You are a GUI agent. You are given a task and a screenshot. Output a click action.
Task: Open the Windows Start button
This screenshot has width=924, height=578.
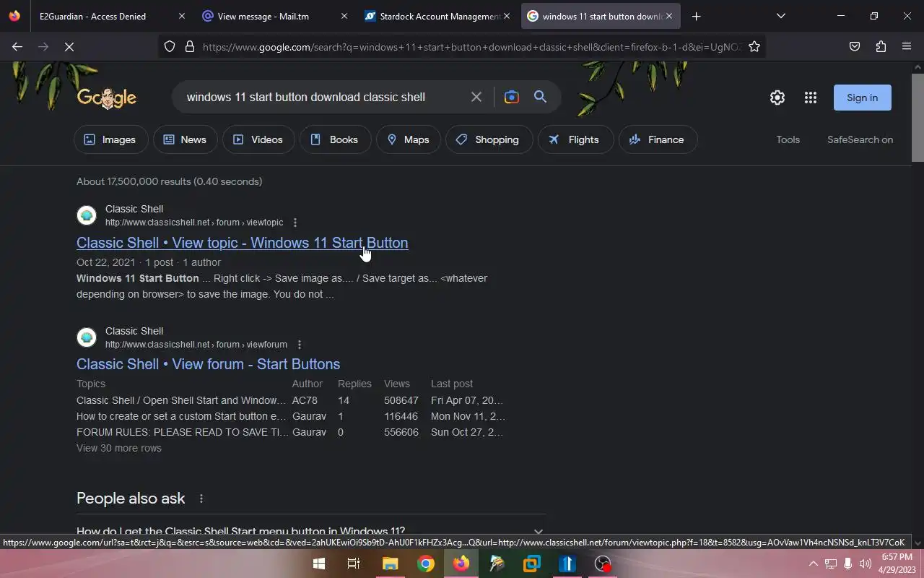click(x=318, y=564)
